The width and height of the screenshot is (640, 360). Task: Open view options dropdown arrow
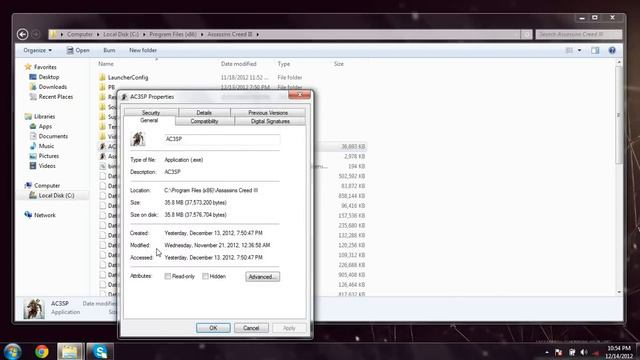click(579, 50)
